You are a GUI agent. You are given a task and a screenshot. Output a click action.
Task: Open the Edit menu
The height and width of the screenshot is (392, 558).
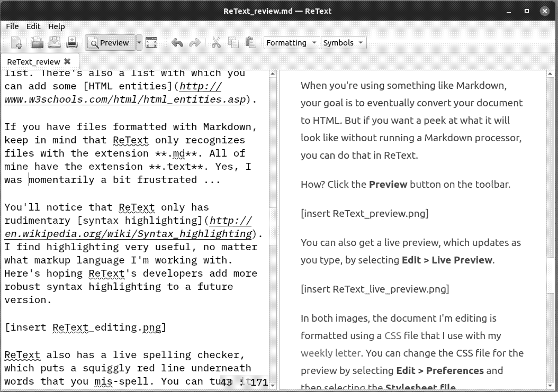click(33, 26)
